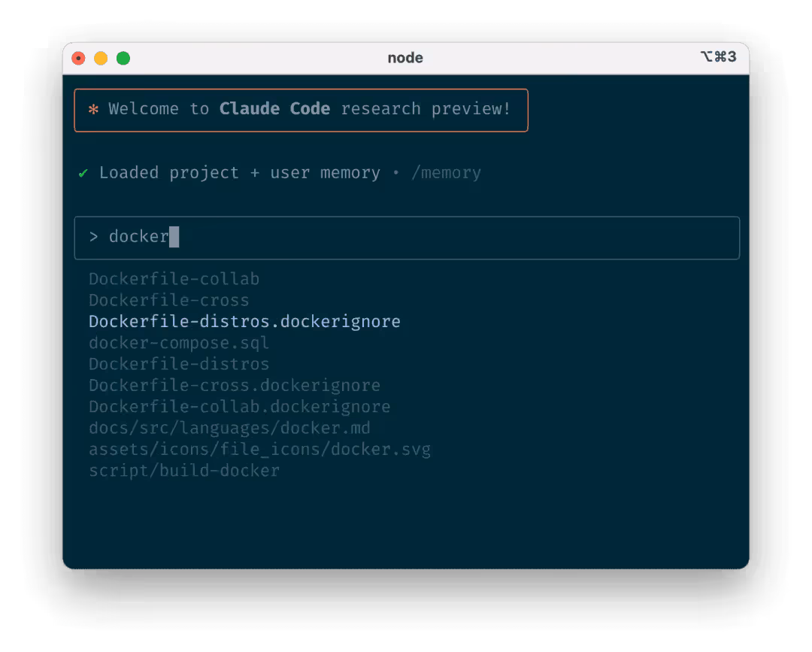Viewport: 812px width, 652px height.
Task: Choose Dockerfile-cross from the suggestions
Action: click(168, 300)
